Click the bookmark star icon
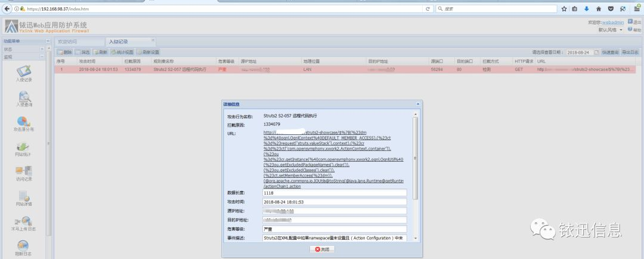644x259 pixels. pyautogui.click(x=564, y=8)
